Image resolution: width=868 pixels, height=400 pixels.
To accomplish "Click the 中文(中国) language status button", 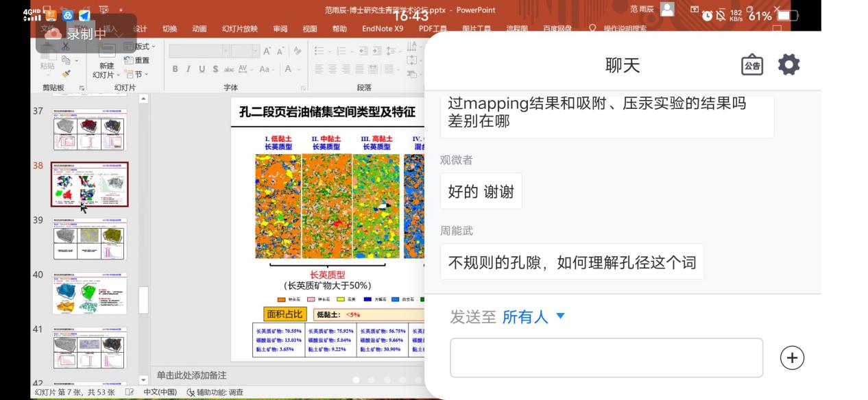I will tap(160, 392).
